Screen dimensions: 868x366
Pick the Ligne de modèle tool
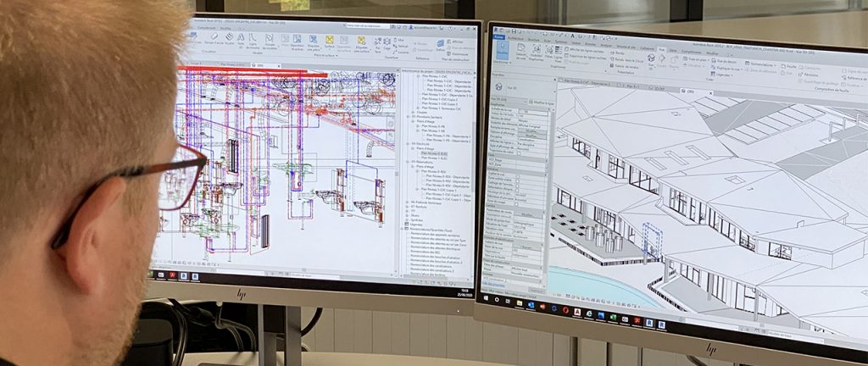coord(253,41)
